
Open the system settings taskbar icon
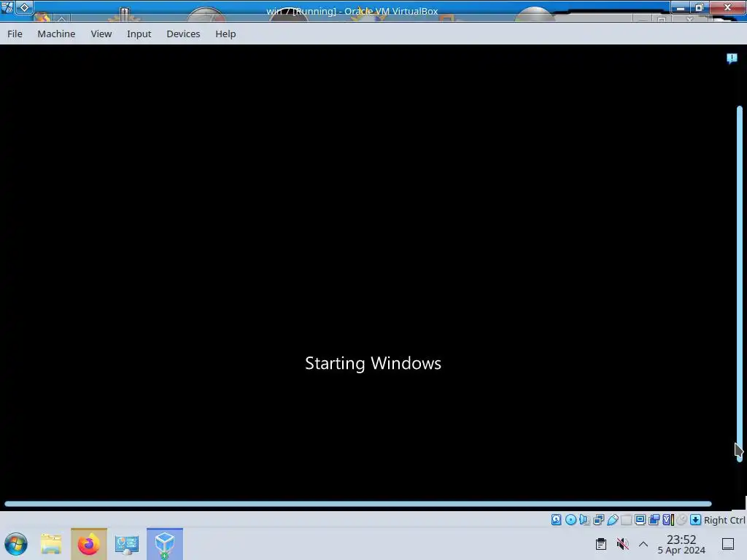[x=127, y=544]
